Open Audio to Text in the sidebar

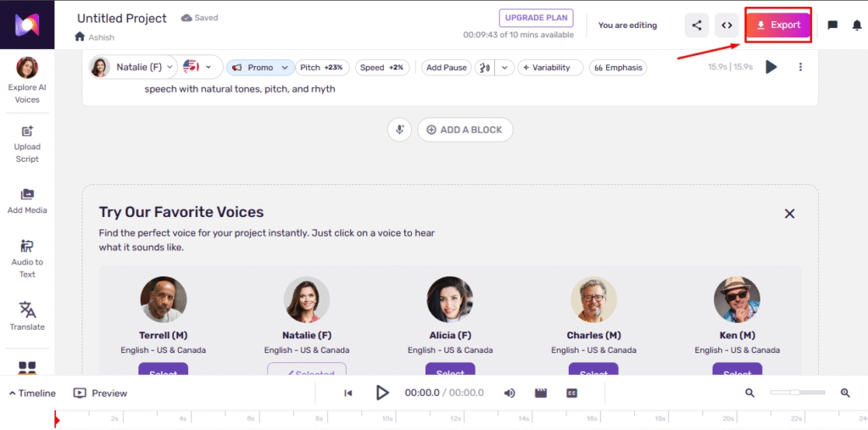[x=27, y=258]
